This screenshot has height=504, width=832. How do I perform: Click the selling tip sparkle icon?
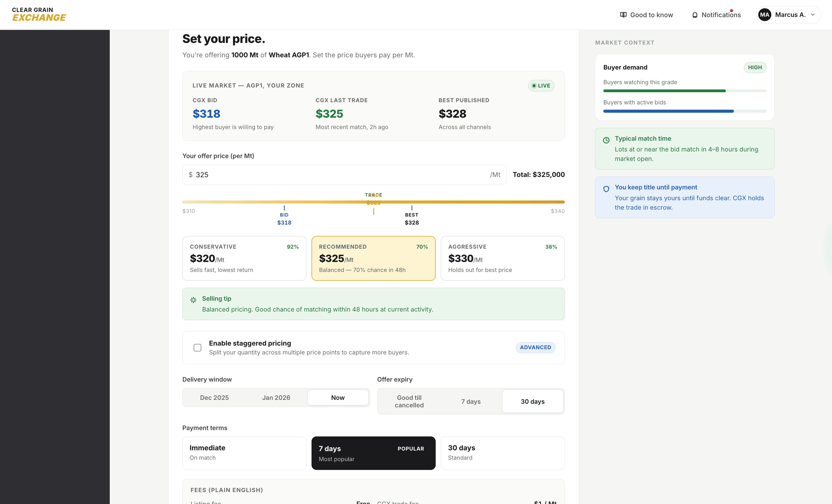click(193, 300)
